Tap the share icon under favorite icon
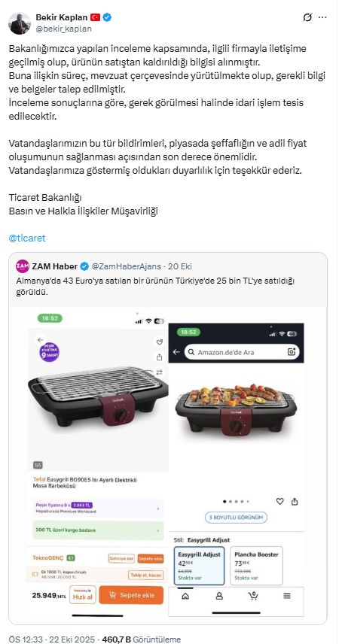 tap(159, 357)
